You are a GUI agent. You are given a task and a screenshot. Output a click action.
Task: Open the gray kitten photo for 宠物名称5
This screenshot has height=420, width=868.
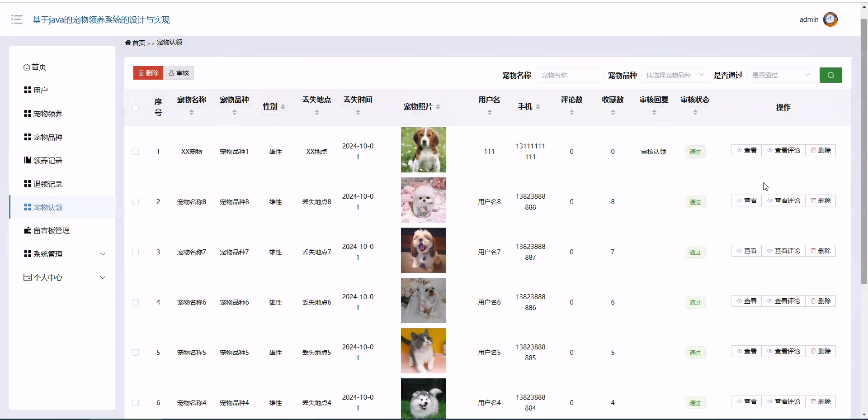(x=424, y=351)
